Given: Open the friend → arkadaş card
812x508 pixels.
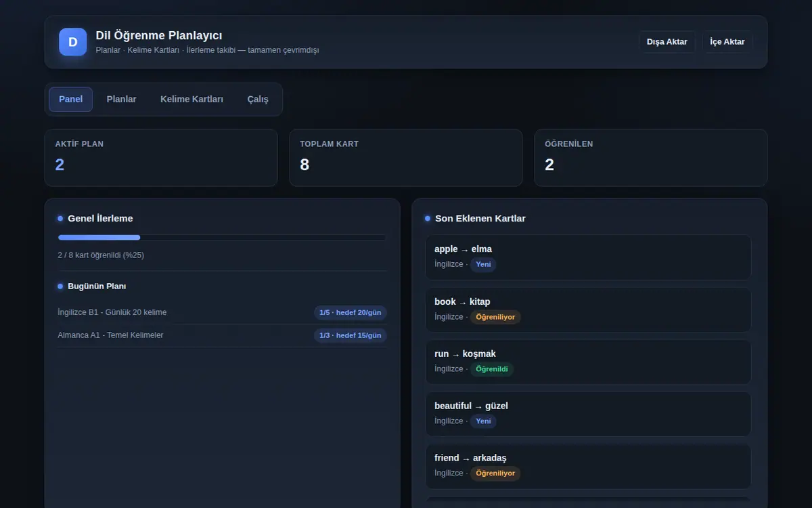Looking at the screenshot, I should point(588,466).
